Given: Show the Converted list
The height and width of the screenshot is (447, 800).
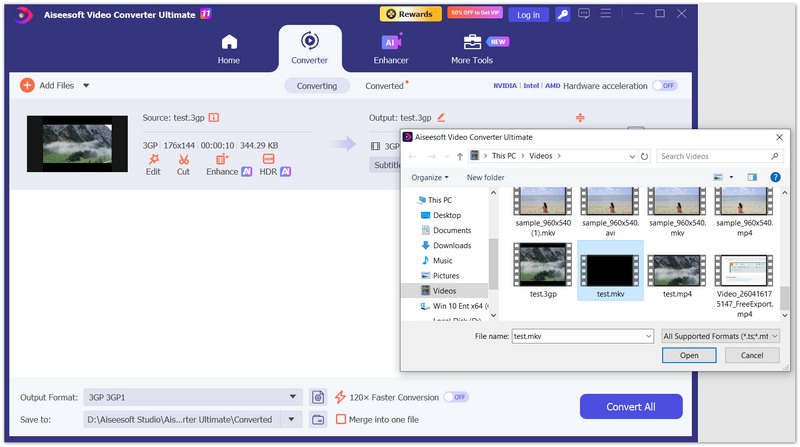Looking at the screenshot, I should coord(384,86).
